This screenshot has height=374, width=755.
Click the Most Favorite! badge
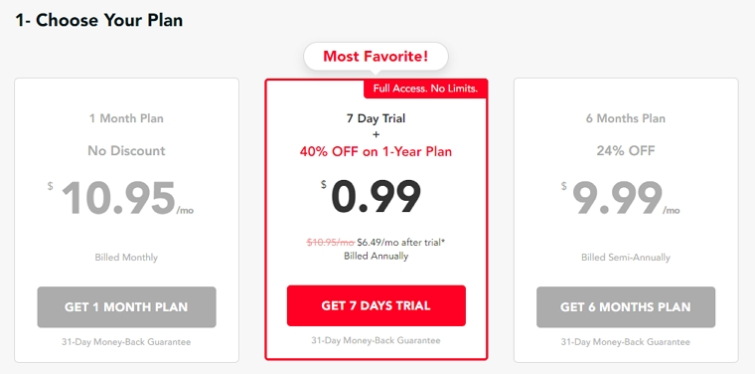(376, 56)
